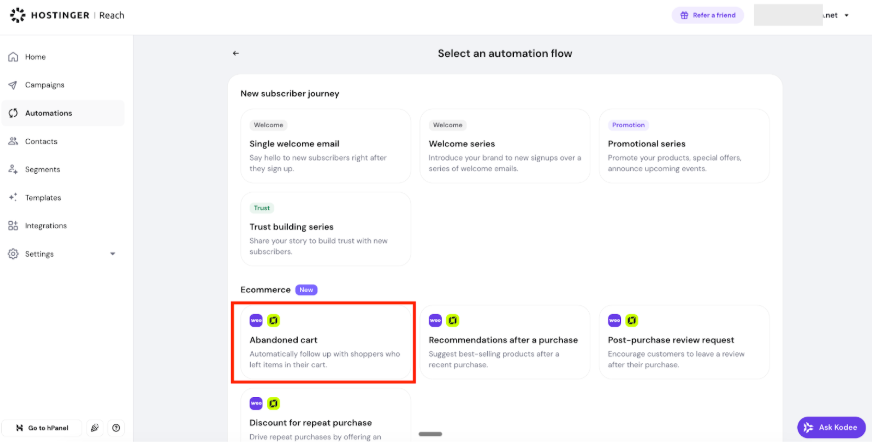The height and width of the screenshot is (446, 872).
Task: Select the Trust building series card
Action: click(325, 229)
